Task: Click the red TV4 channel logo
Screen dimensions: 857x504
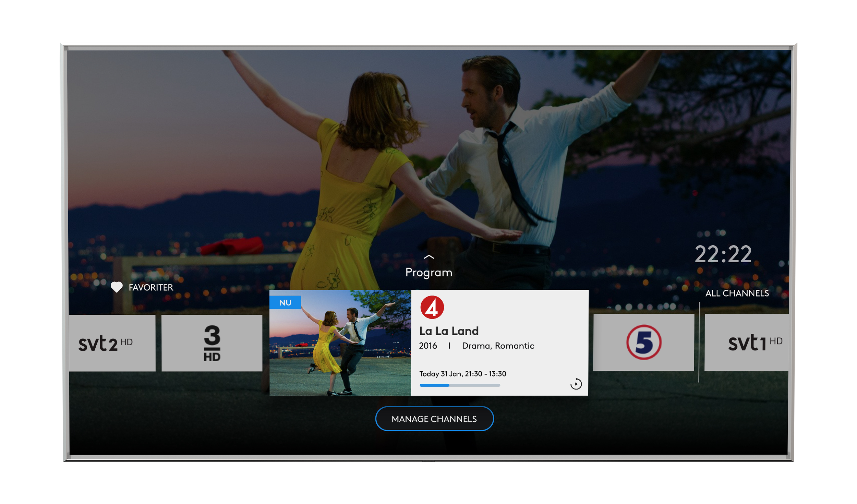Action: coord(432,307)
